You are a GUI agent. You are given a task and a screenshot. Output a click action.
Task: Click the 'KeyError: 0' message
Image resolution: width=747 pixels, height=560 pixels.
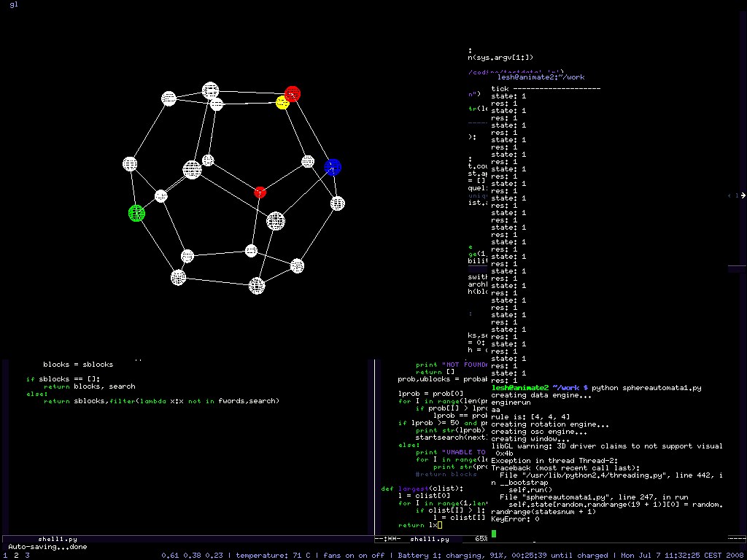pyautogui.click(x=515, y=519)
